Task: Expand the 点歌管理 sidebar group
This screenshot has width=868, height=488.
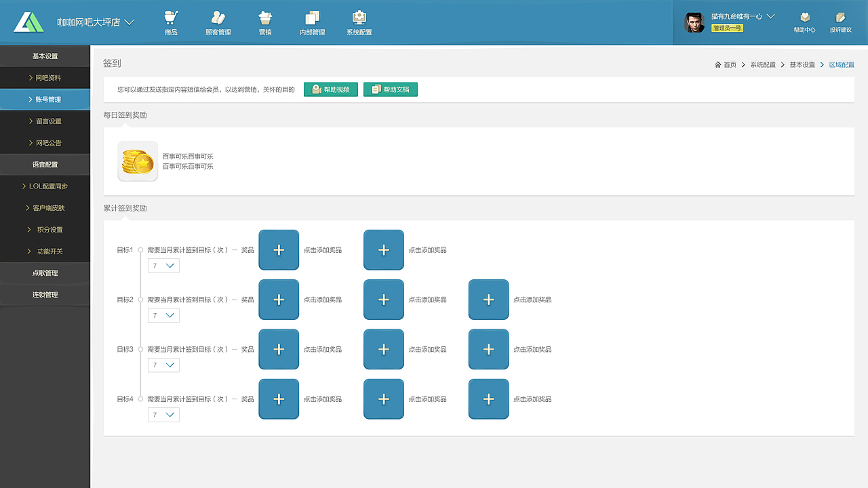Action: tap(45, 273)
